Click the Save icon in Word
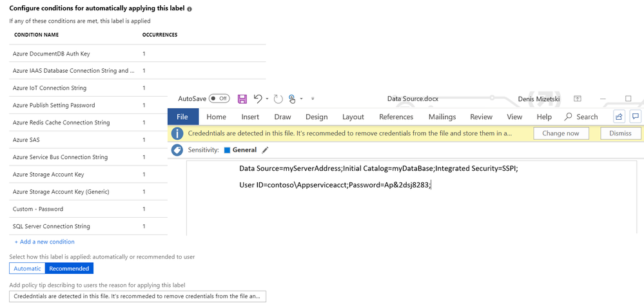Screen dimensions: 644x306 point(242,99)
